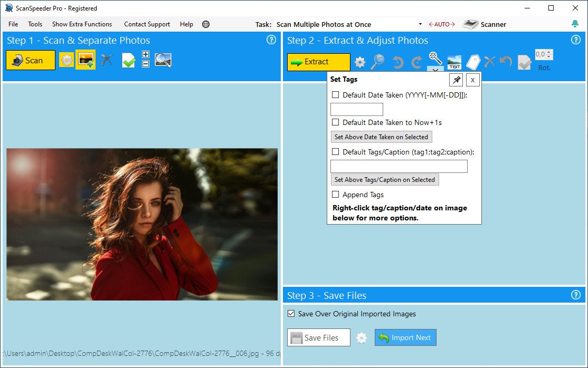Open the globe language icon in menu bar
The image size is (588, 368).
pyautogui.click(x=206, y=24)
